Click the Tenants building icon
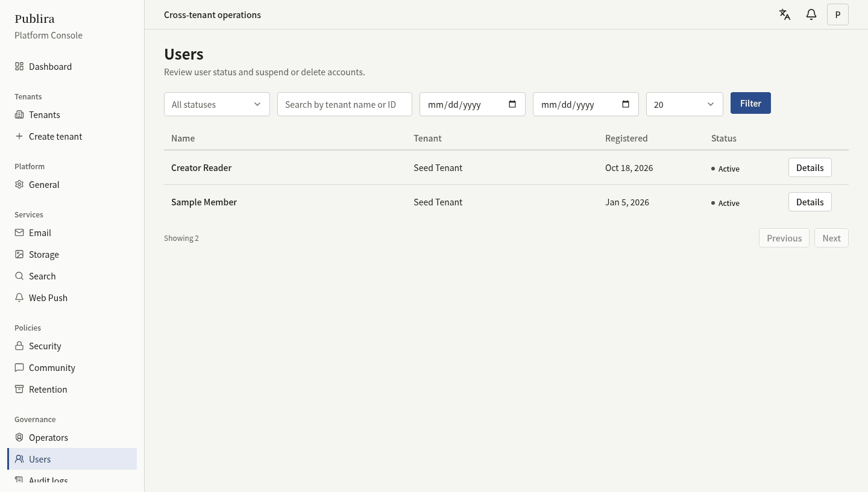This screenshot has width=868, height=492. (x=19, y=114)
